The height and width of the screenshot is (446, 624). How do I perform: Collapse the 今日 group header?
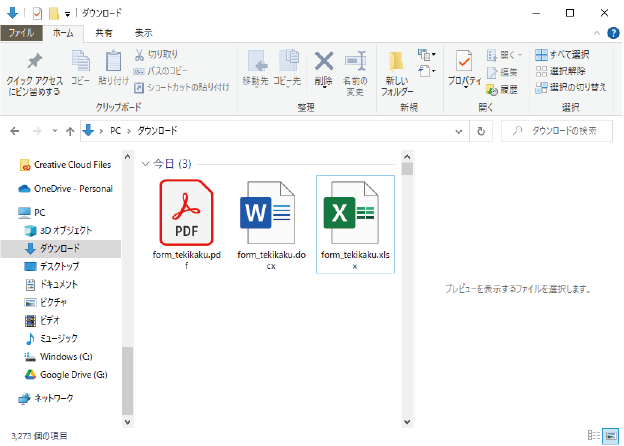click(146, 163)
